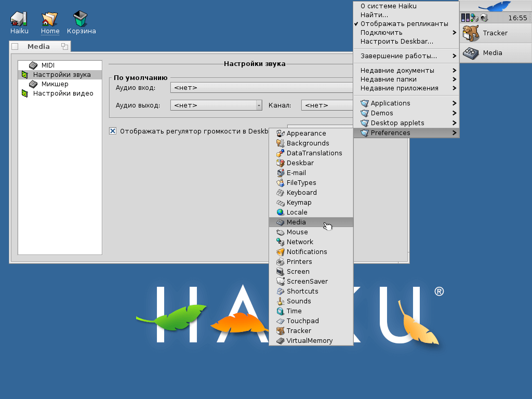Toggle Отображать репликанты menu option
The image size is (532, 399).
click(x=406, y=24)
